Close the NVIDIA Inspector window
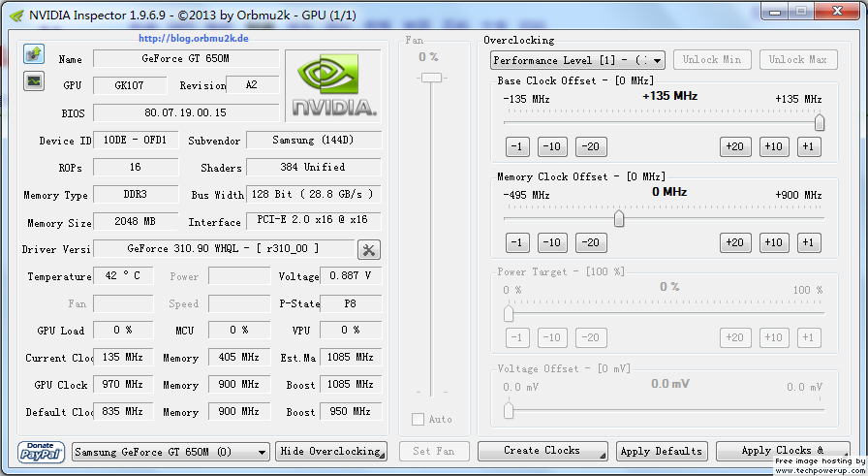Viewport: 868px width, 476px height. click(837, 11)
